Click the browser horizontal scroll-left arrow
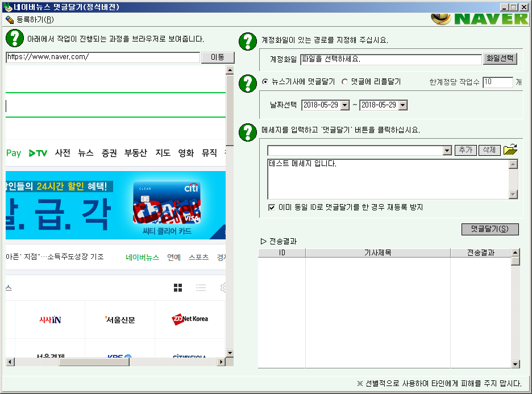Screen dimensions: 532x394 [10, 362]
